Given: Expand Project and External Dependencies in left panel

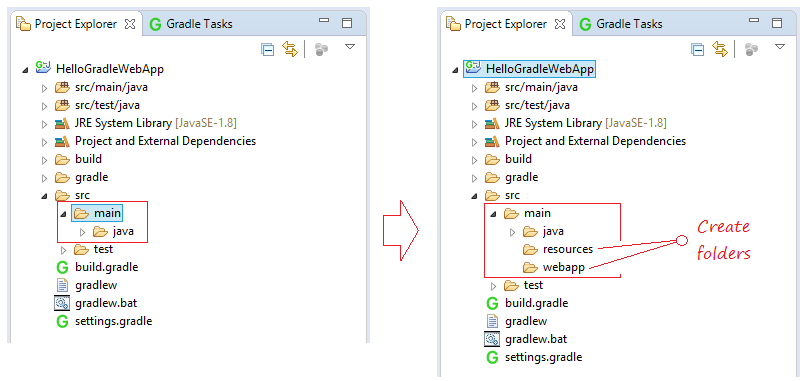Looking at the screenshot, I should pyautogui.click(x=45, y=142).
